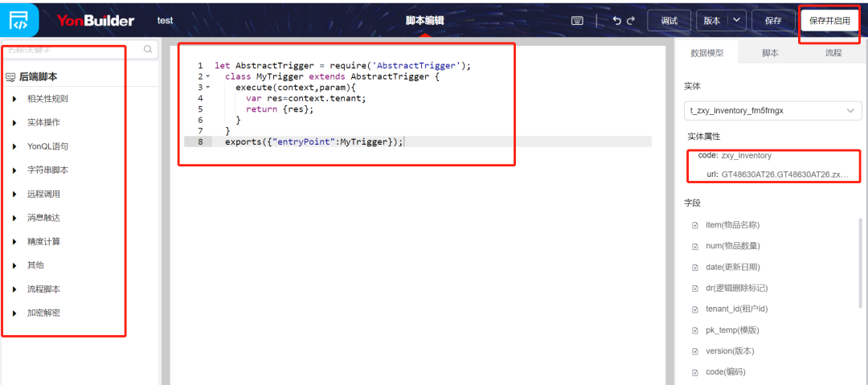Switch to the 数据模型 tab
Screen dimensions: 868x385
707,53
